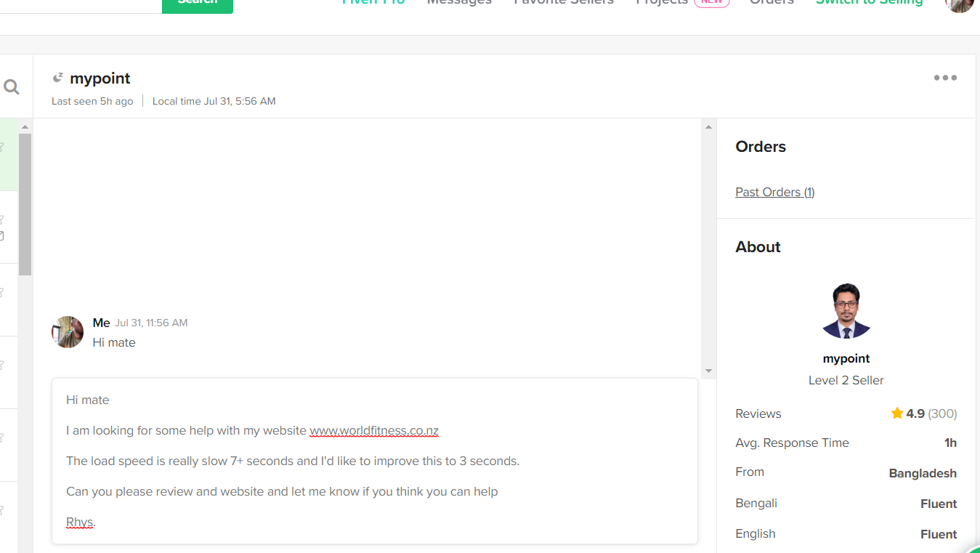Viewport: 980px width, 553px height.
Task: Click the gold star rating icon
Action: click(x=897, y=413)
